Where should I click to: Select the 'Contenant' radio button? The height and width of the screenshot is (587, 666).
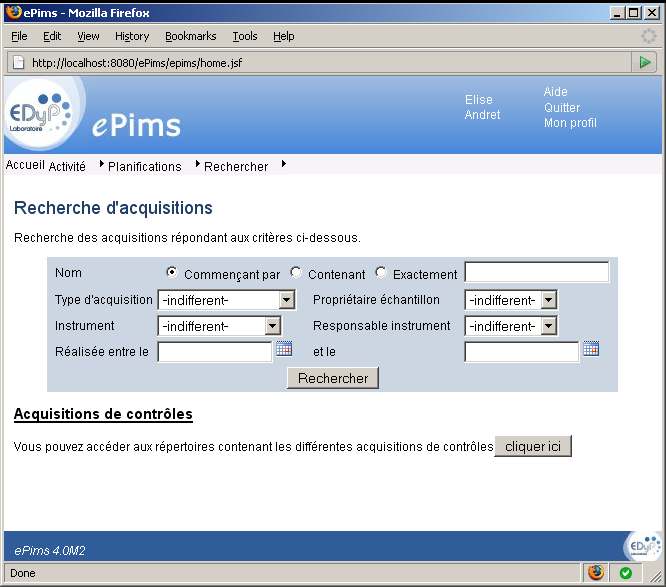tap(296, 273)
